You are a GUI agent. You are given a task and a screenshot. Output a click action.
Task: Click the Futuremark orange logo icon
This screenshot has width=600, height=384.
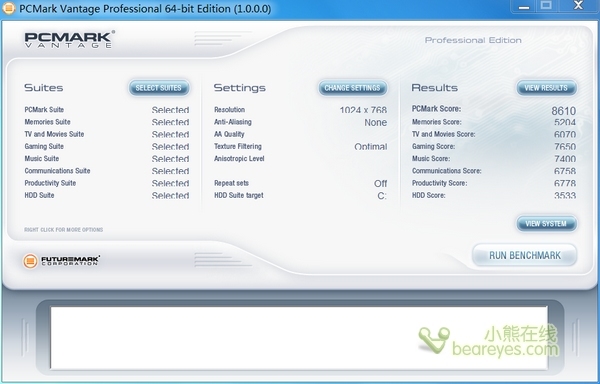click(x=30, y=261)
